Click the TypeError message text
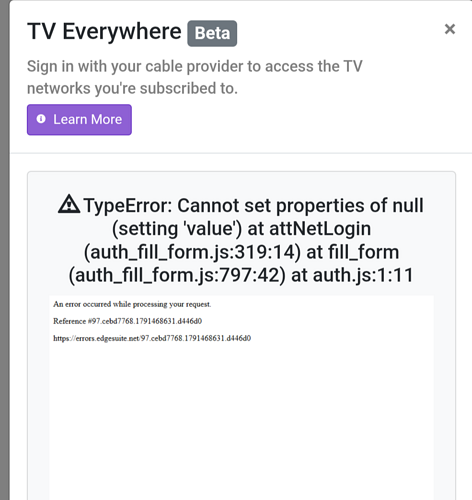Screen dimensions: 472x500 [x=241, y=240]
